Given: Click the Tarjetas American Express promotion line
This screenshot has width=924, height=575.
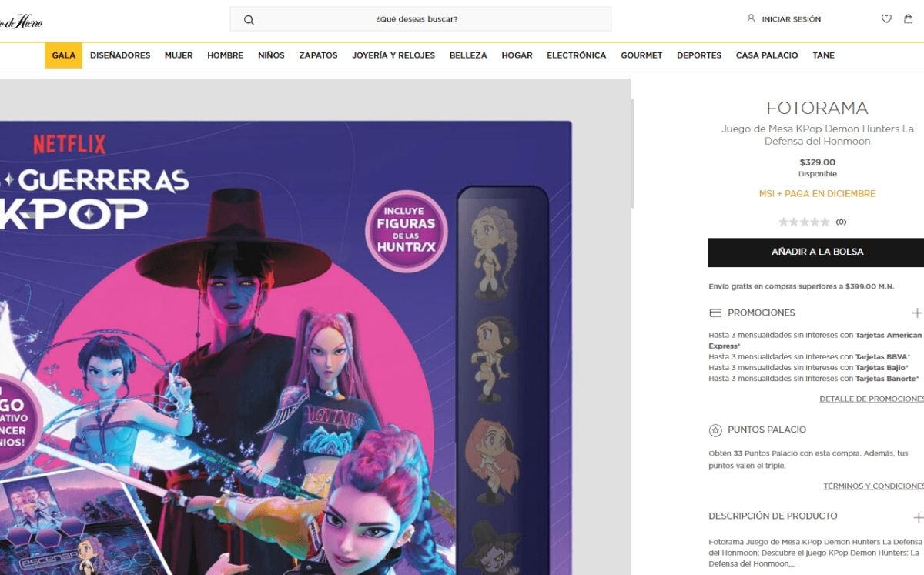Looking at the screenshot, I should pos(815,341).
